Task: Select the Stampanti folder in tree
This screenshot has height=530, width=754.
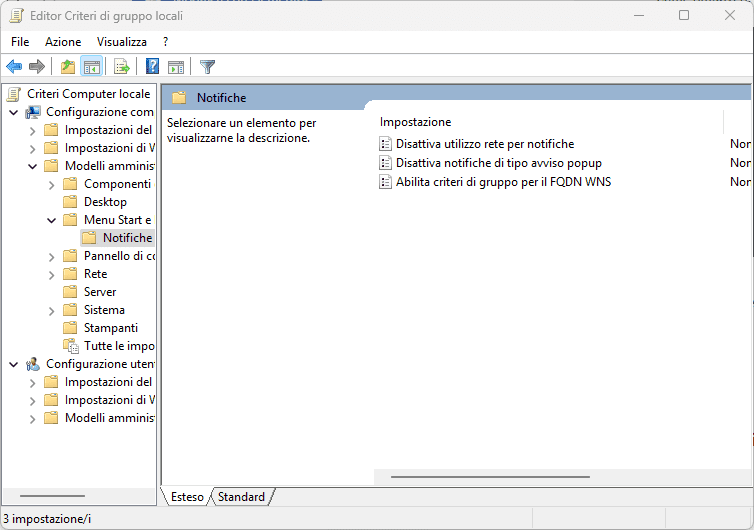Action: tap(111, 328)
